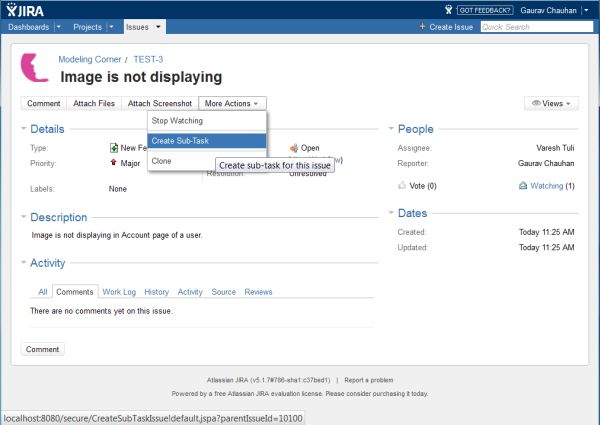This screenshot has width=600, height=425.
Task: Switch to the History tab
Action: tap(157, 292)
